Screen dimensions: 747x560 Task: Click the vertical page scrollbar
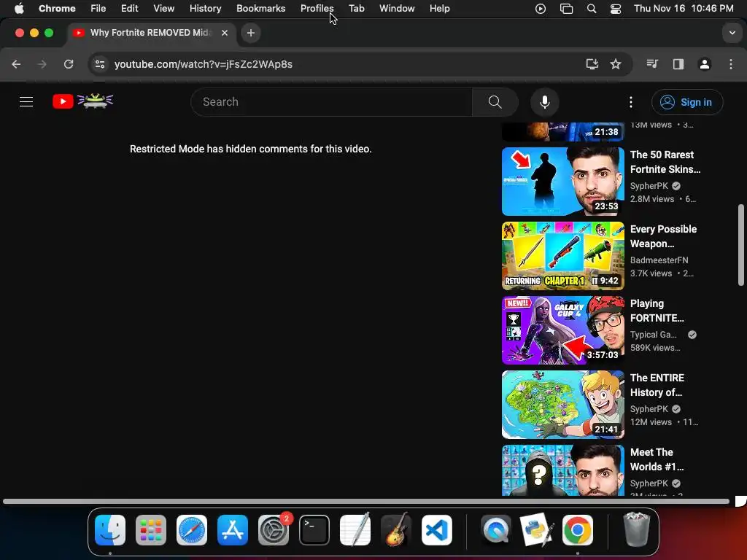pos(741,245)
